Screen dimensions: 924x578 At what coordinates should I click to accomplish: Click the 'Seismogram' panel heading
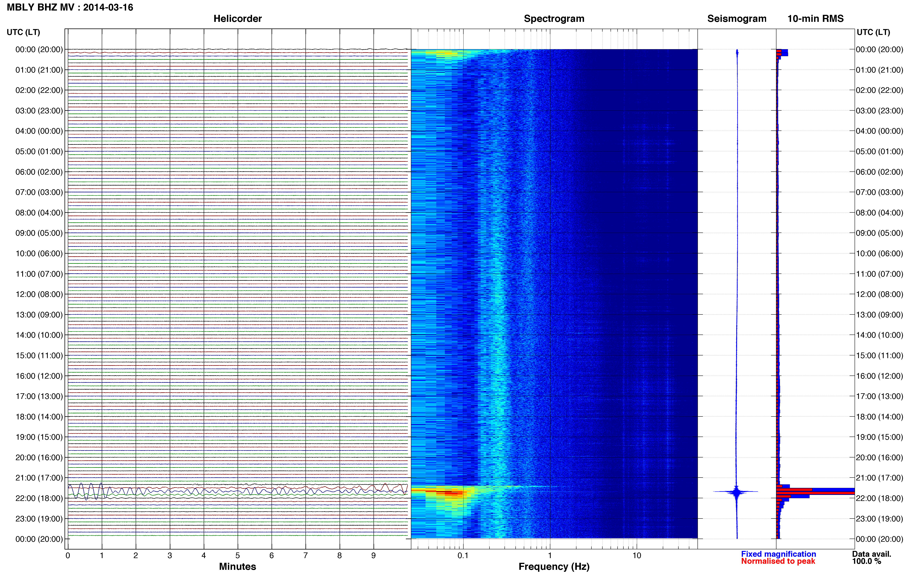pyautogui.click(x=736, y=19)
